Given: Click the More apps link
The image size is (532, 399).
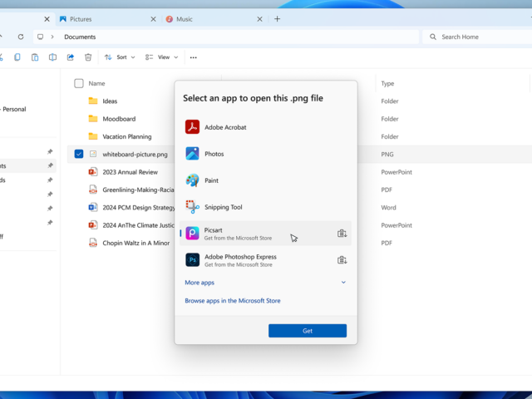Looking at the screenshot, I should (x=199, y=283).
